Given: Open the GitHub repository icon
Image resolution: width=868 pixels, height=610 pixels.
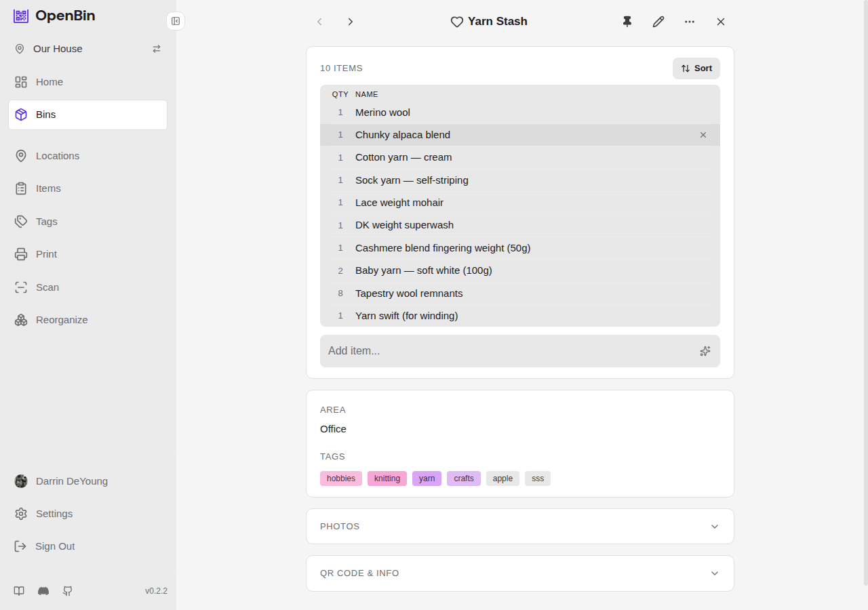Looking at the screenshot, I should 68,591.
